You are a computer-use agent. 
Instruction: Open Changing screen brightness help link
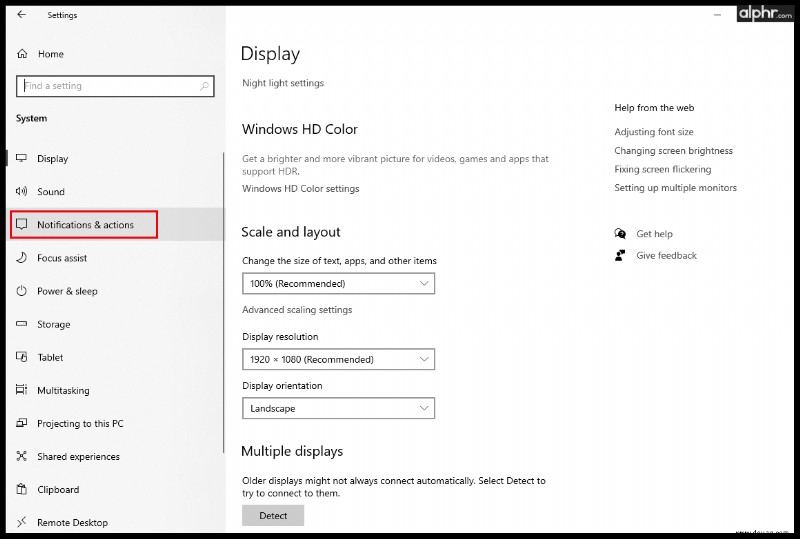tap(673, 151)
